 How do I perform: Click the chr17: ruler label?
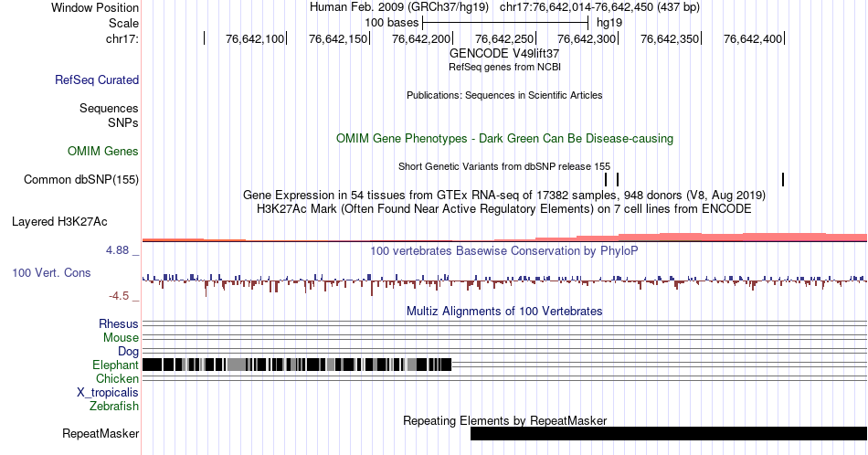coord(122,38)
